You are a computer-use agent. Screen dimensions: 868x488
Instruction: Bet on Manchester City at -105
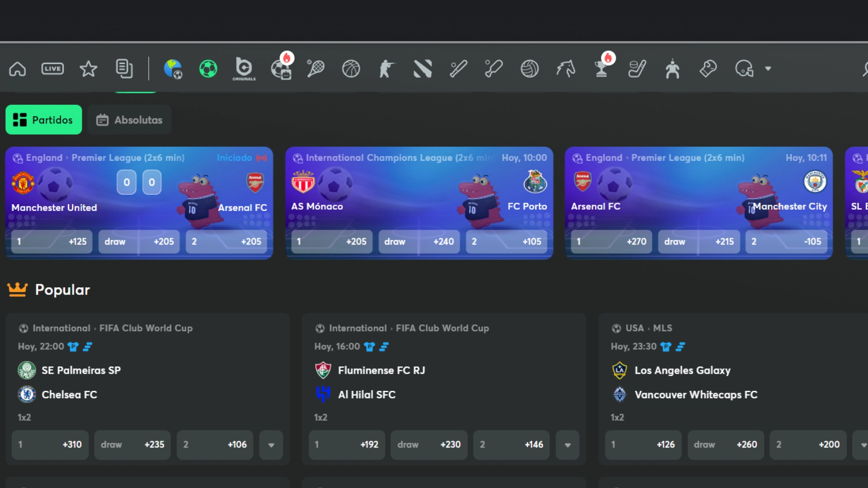pos(786,241)
